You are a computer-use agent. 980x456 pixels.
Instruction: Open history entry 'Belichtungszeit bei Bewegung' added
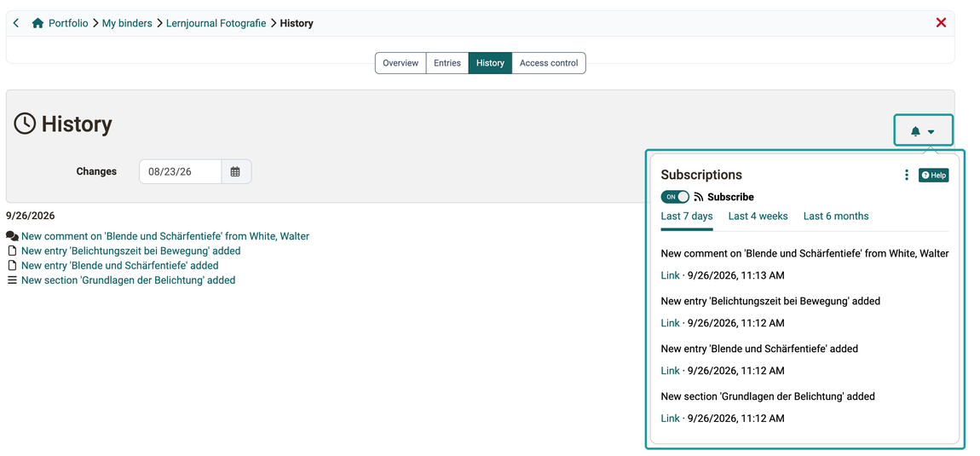[x=130, y=251]
